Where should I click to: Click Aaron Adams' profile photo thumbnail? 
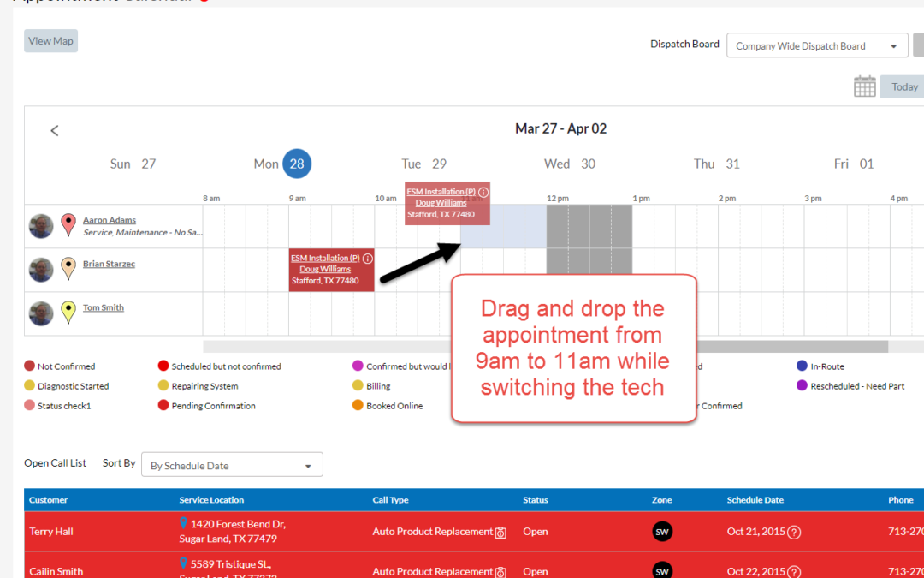(41, 225)
